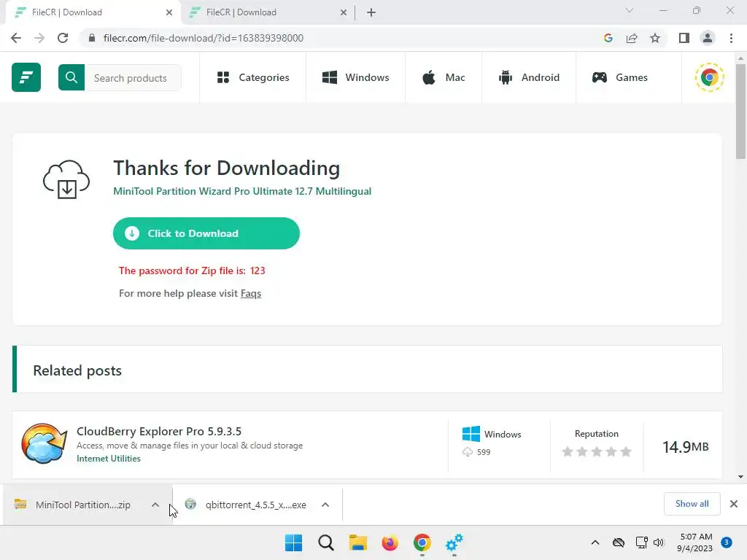Click the Google icon in address bar
This screenshot has height=560, width=747.
coord(608,38)
